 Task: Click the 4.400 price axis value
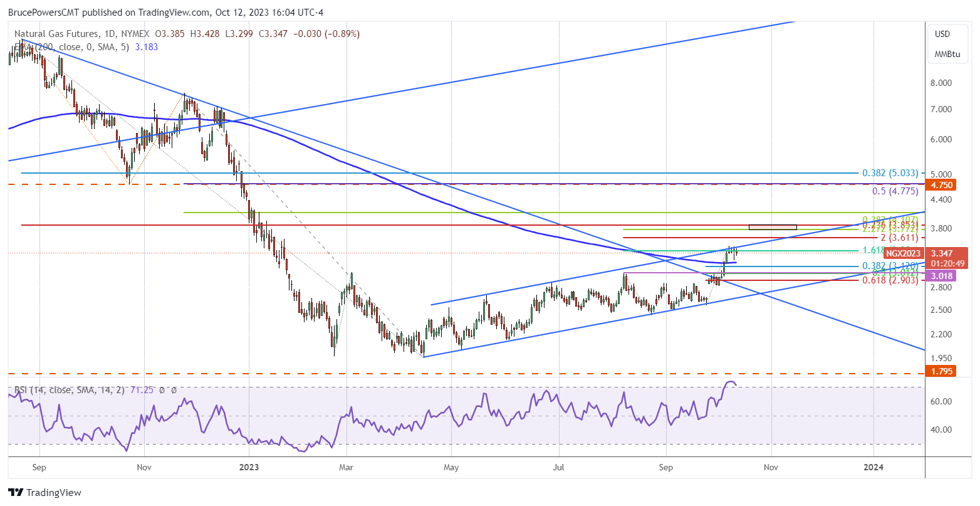coord(942,199)
